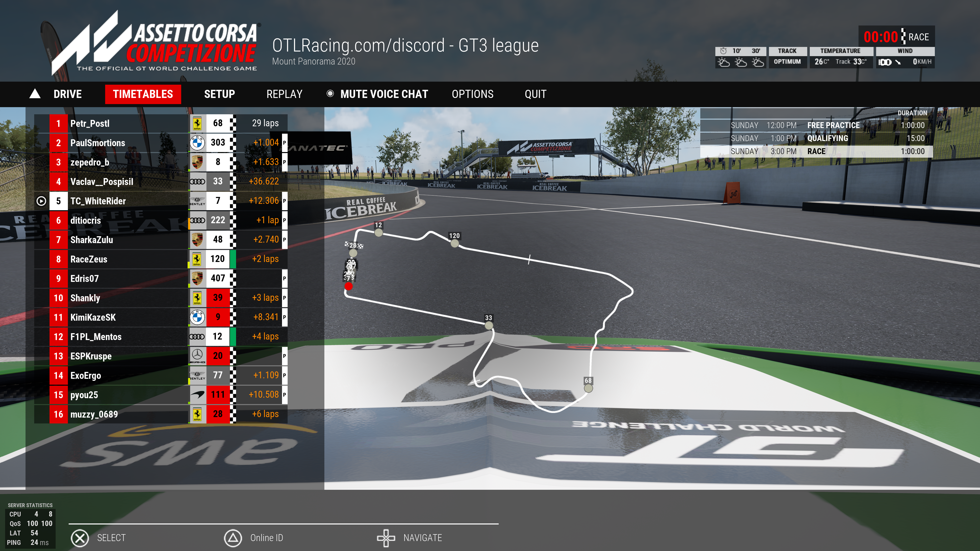Viewport: 980px width, 551px height.
Task: Open the SETUP menu
Action: tap(219, 94)
